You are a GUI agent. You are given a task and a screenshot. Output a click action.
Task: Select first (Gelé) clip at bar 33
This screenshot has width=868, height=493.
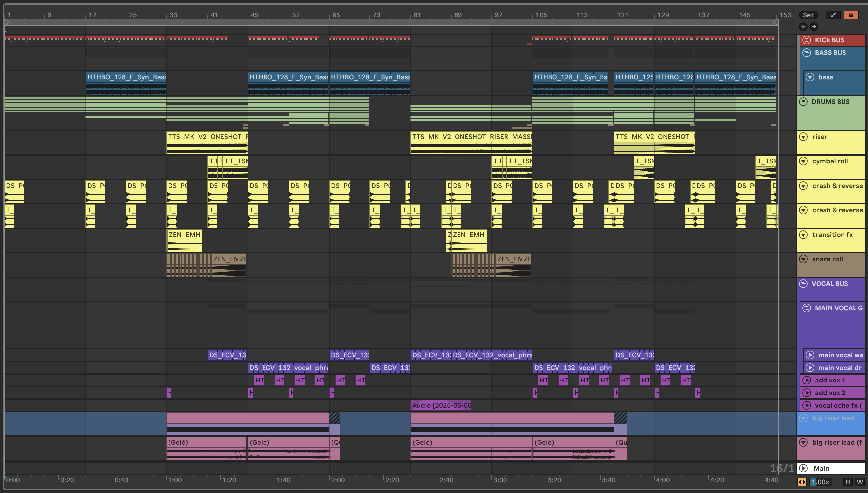[207, 448]
